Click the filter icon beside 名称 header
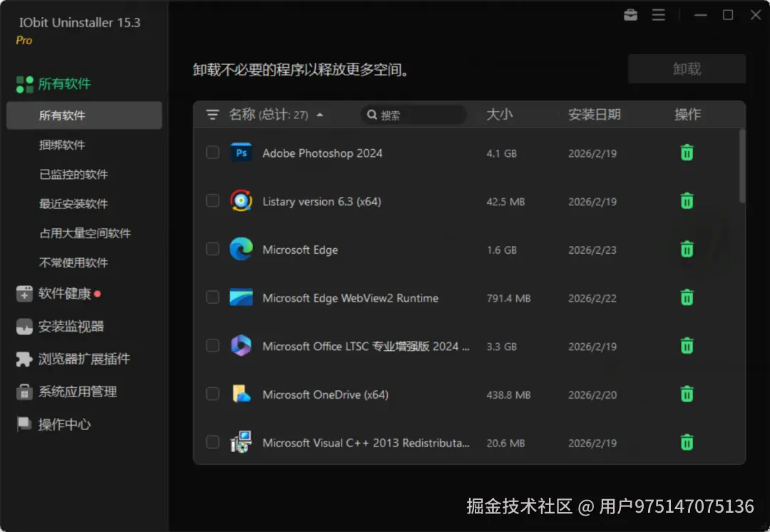The image size is (770, 532). click(x=212, y=114)
